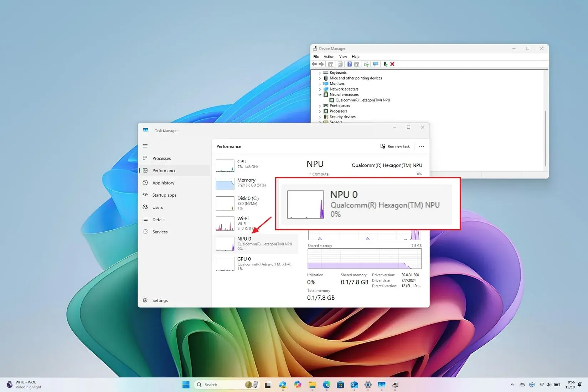Click the Device Manager back arrow icon
This screenshot has height=392, width=588.
[314, 64]
